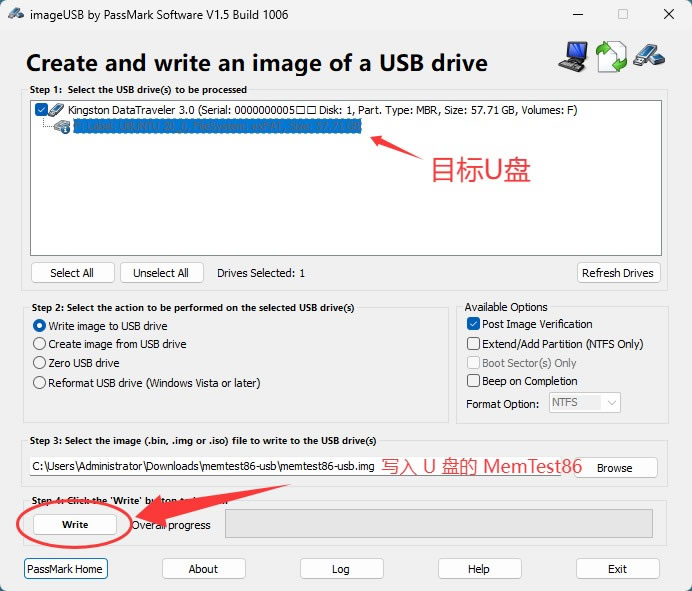Select the highlighted volume row under Kingston

click(x=217, y=127)
